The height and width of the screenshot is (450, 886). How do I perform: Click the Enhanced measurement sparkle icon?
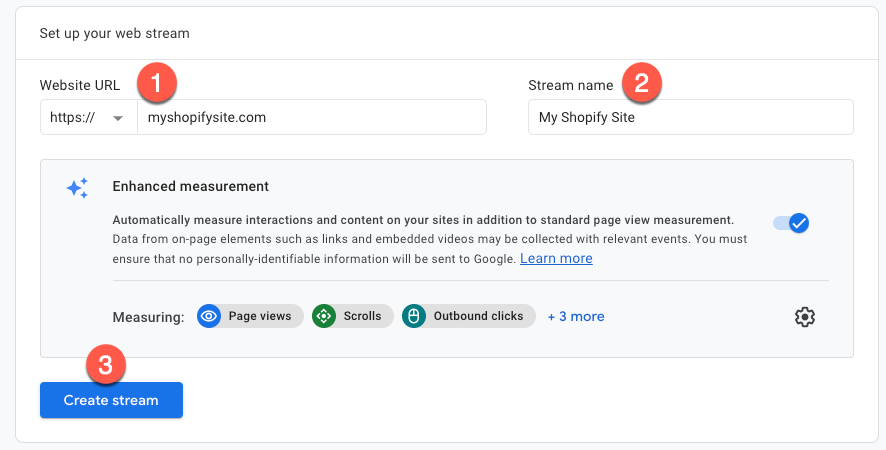click(77, 188)
